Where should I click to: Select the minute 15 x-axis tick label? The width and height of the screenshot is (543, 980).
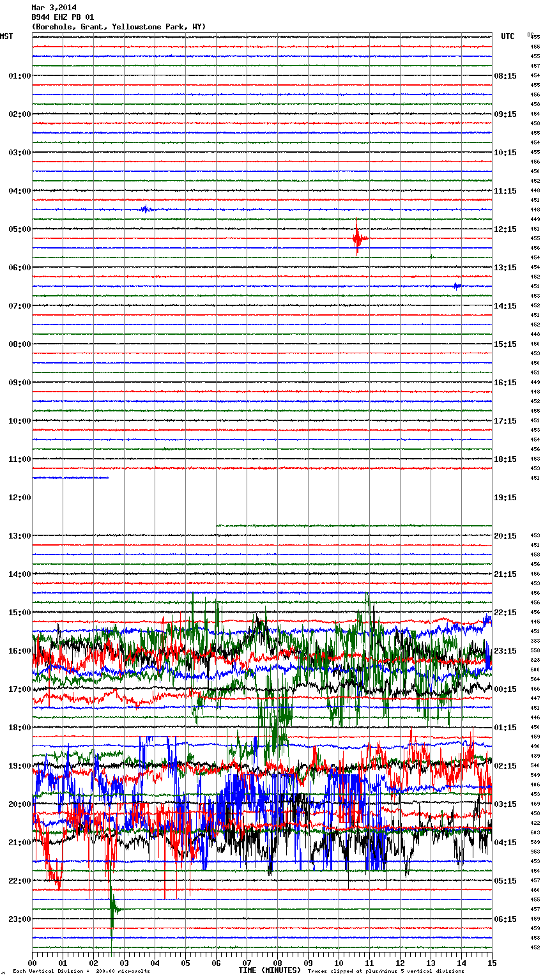point(492,963)
